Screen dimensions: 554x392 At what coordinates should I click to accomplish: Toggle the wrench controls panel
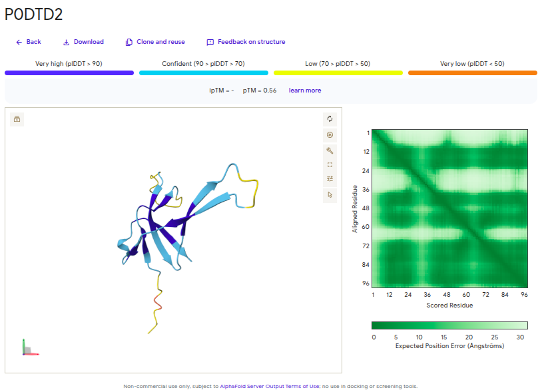tap(330, 150)
